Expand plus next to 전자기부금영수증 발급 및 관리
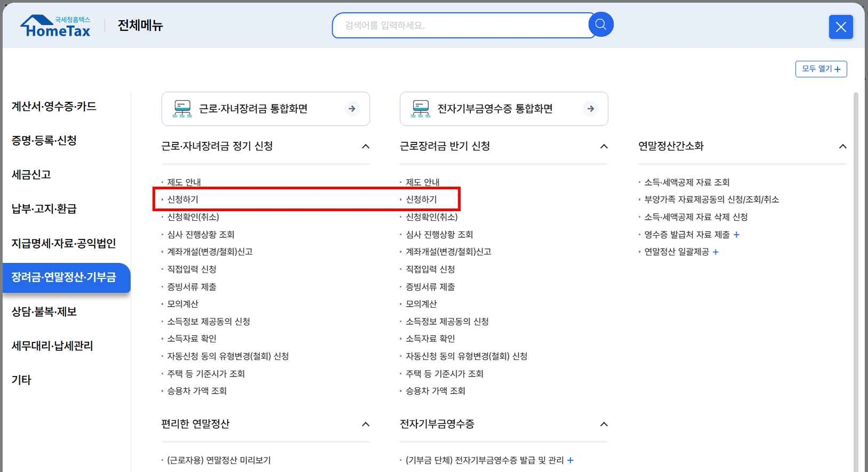This screenshot has height=472, width=868. coord(570,460)
